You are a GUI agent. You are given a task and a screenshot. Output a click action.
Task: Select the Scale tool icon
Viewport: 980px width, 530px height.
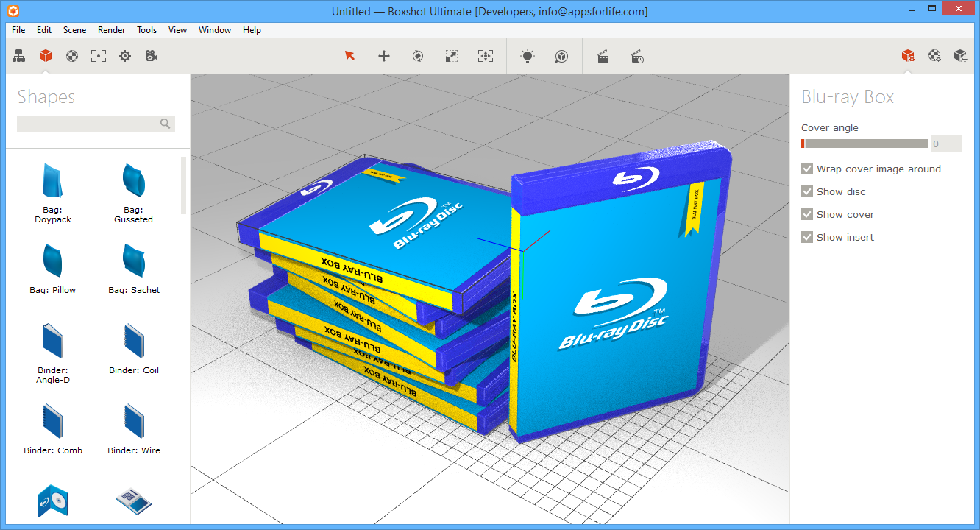click(452, 56)
